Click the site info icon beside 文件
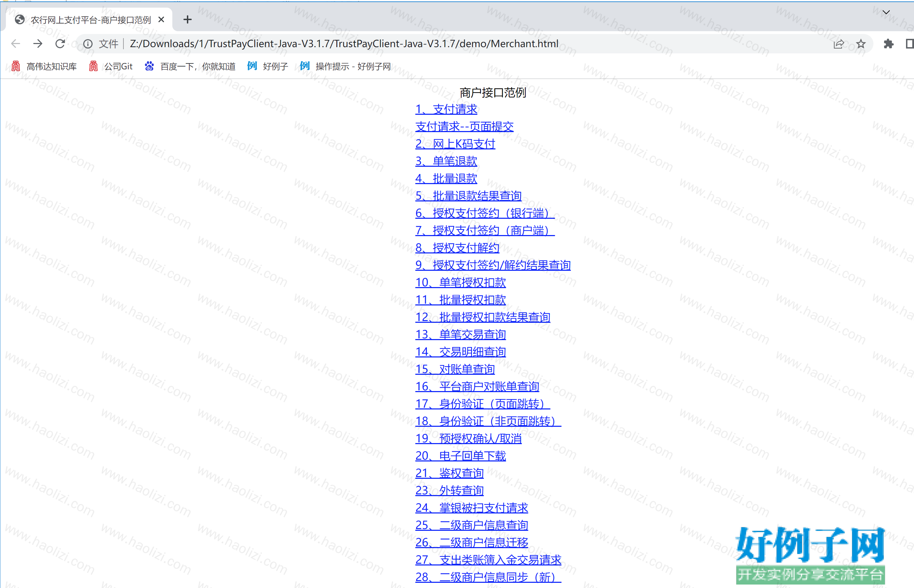Viewport: 914px width, 588px height. click(88, 44)
